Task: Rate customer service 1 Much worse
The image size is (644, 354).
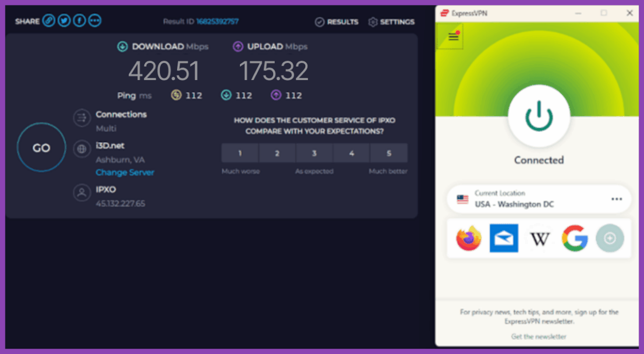Action: tap(240, 153)
